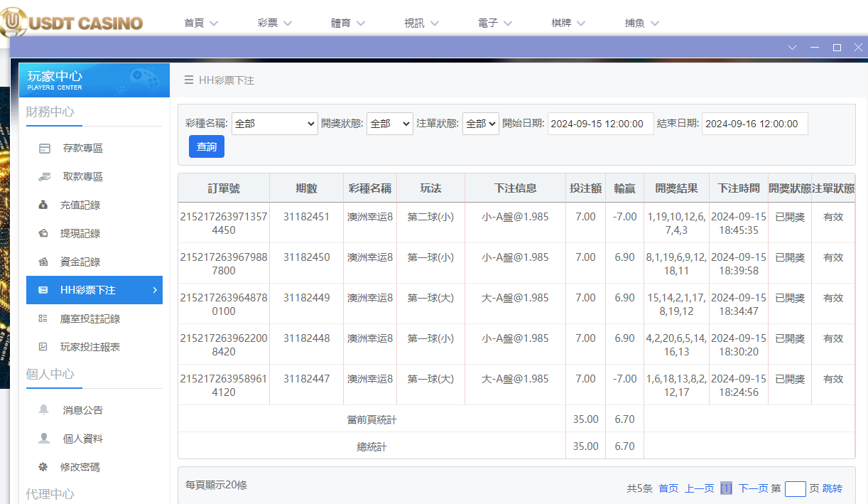Click the 查詢 search button
This screenshot has width=868, height=504.
pos(207,146)
